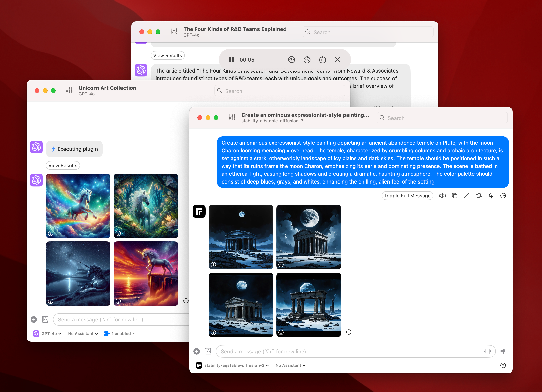Screen dimensions: 542x392
Task: Open playback speed control in audio player
Action: (x=291, y=60)
